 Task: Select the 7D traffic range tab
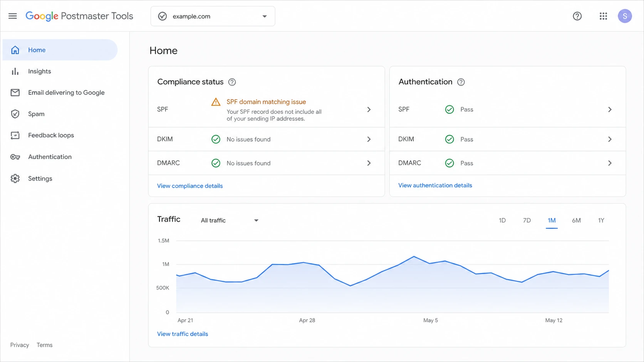(527, 220)
